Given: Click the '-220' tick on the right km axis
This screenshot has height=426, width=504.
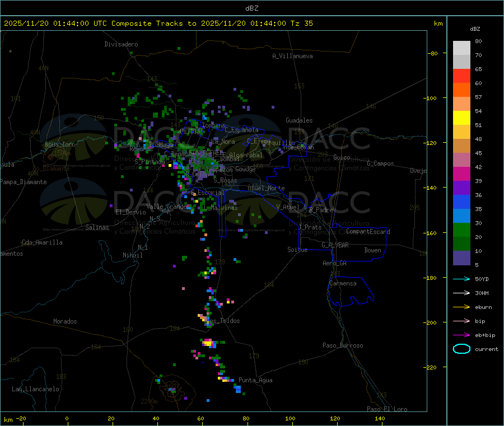Looking at the screenshot, I should tap(431, 368).
